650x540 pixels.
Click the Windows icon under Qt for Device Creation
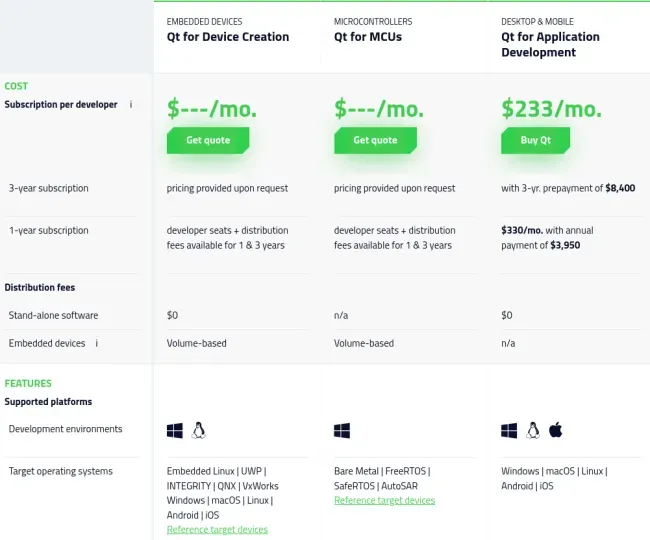tap(175, 431)
